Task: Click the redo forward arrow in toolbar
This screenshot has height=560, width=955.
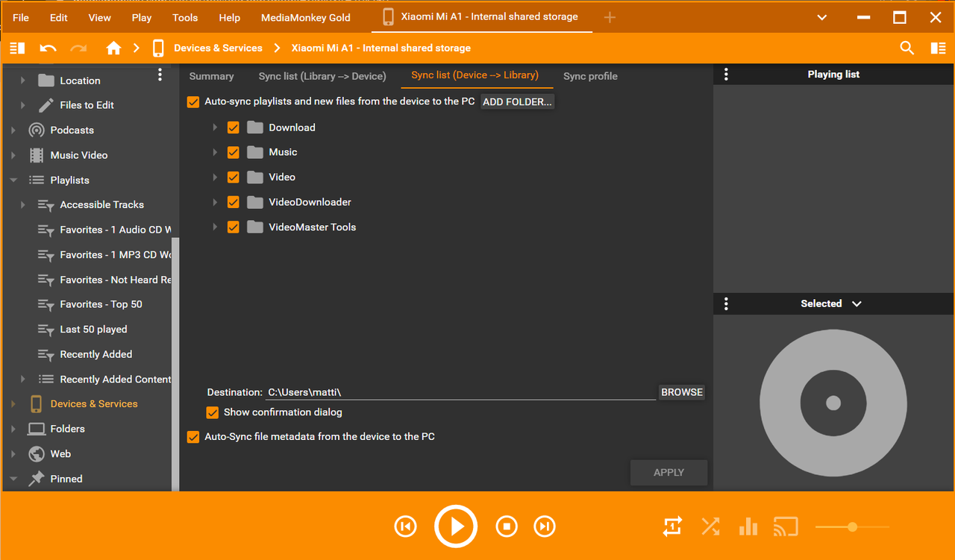Action: 78,48
